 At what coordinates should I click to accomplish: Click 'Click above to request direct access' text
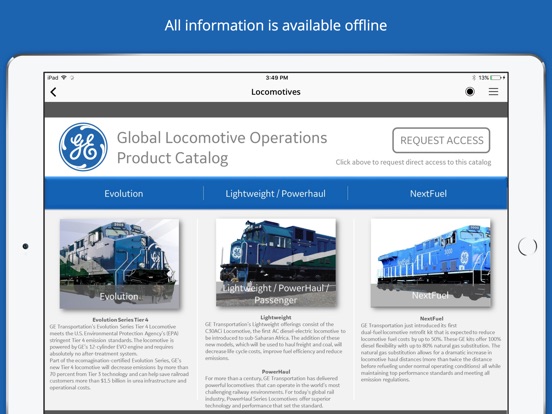(413, 162)
